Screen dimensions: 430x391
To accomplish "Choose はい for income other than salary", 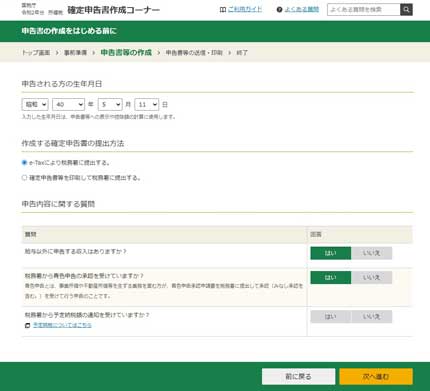I will point(331,253).
